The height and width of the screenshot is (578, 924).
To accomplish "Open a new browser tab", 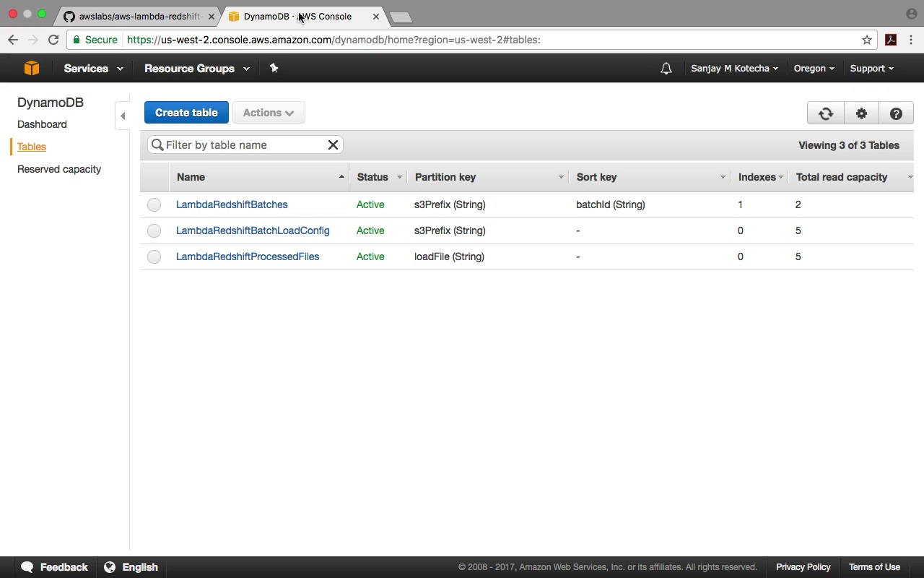I will click(400, 17).
